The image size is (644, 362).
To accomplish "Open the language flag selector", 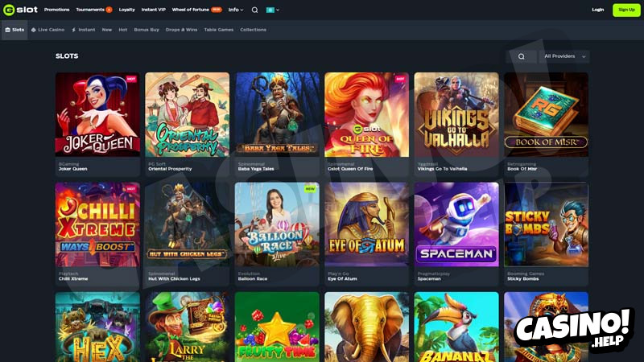I will (272, 10).
